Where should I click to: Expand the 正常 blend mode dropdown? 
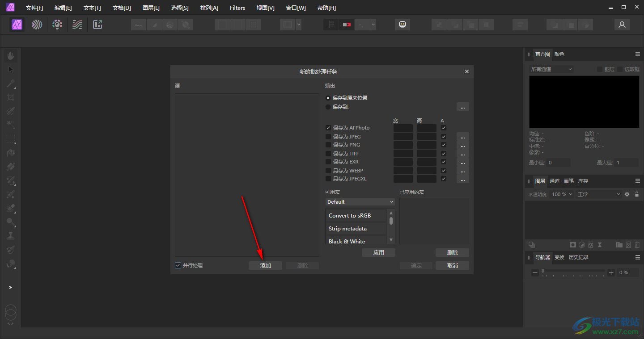[598, 194]
